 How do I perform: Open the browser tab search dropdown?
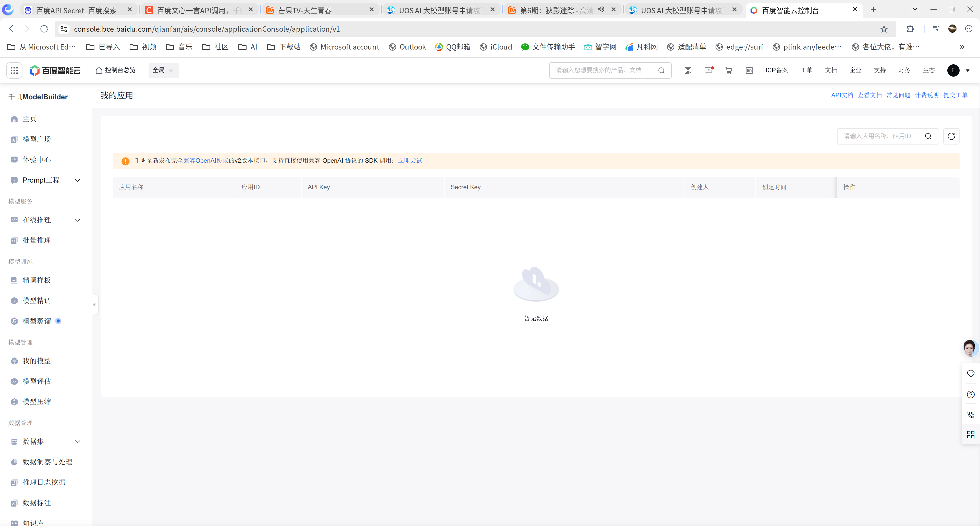[x=915, y=9]
